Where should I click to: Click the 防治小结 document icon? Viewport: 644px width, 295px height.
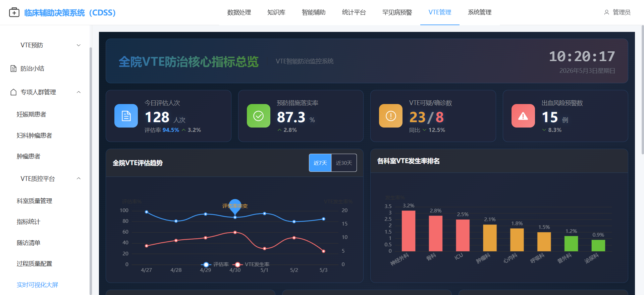point(13,68)
